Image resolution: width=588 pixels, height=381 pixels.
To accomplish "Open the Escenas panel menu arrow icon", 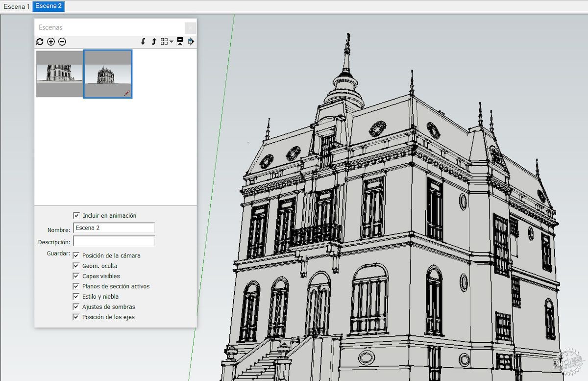I will (191, 42).
